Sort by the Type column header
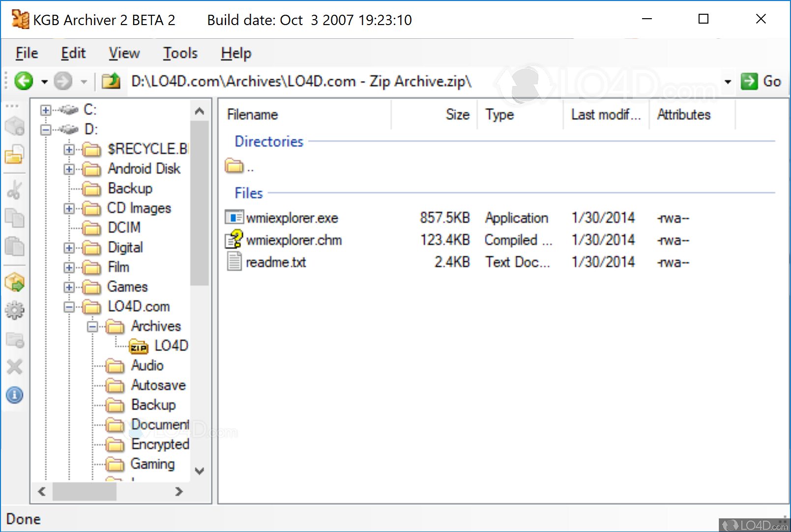The image size is (791, 532). 520,115
